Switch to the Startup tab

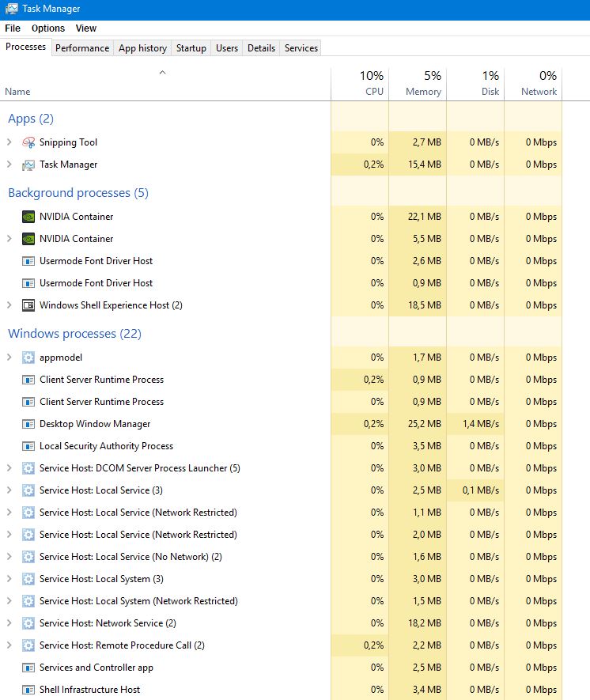[x=191, y=47]
